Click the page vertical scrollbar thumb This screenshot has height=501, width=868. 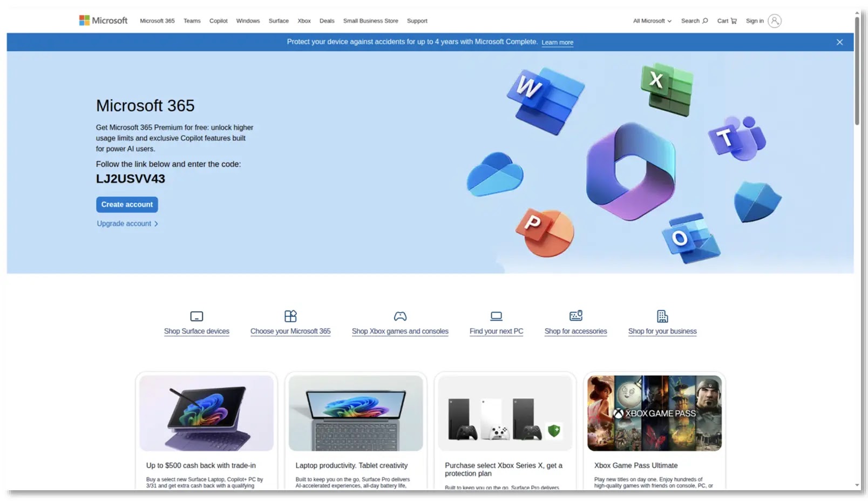(x=857, y=70)
